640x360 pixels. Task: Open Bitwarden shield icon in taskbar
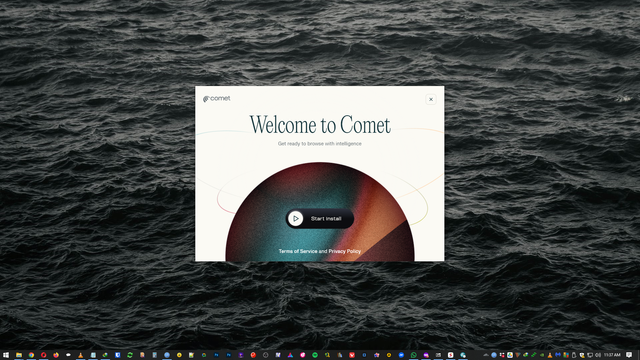coord(118,355)
